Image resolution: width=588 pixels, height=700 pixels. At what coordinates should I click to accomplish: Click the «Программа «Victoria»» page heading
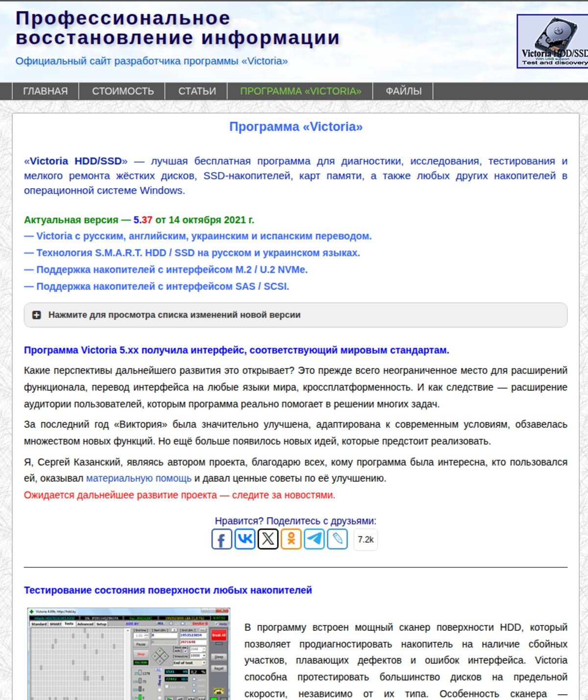point(296,126)
